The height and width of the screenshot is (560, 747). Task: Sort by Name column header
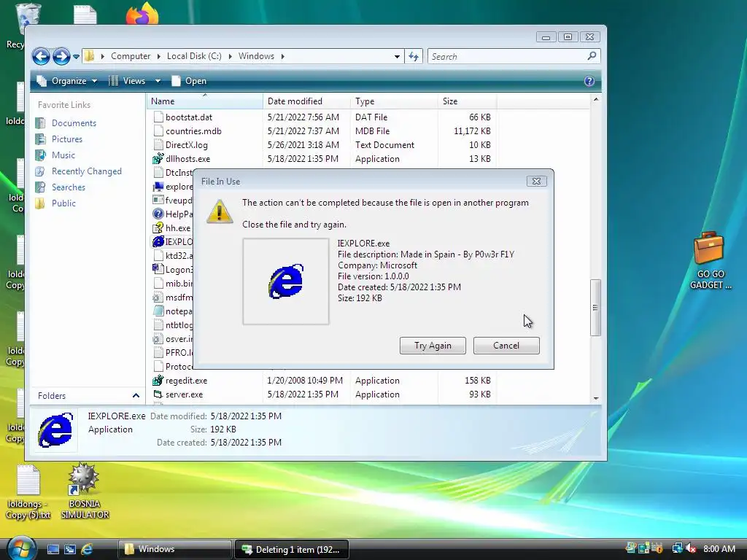click(204, 101)
